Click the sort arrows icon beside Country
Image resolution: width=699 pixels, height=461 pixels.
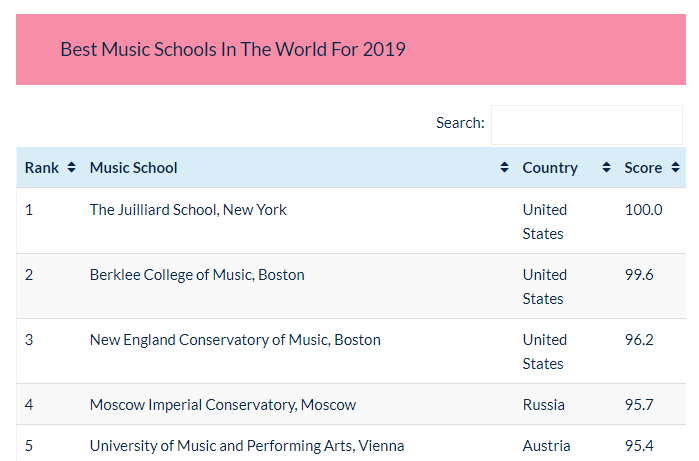coord(606,168)
